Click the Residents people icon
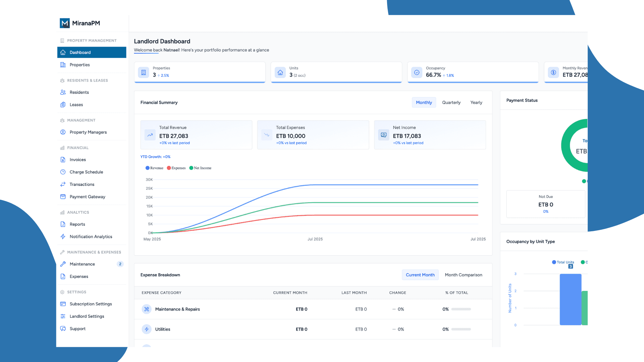Viewport: 644px width, 362px height. (63, 92)
